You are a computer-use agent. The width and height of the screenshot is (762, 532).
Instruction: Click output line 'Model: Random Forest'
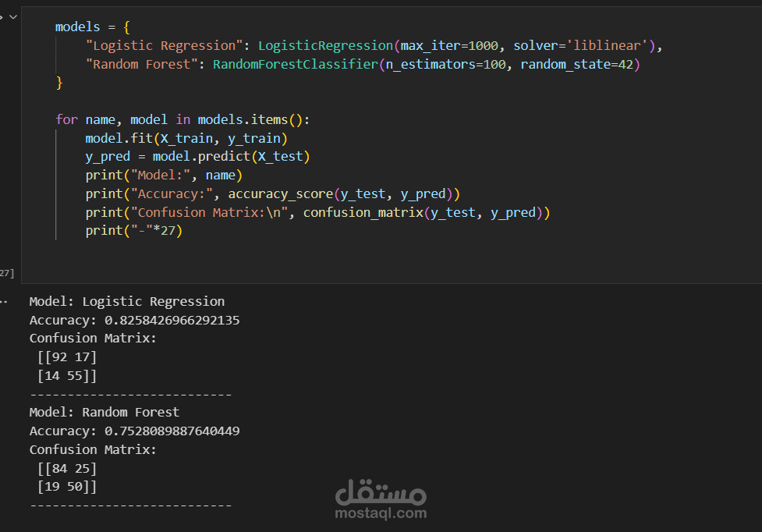coord(105,413)
